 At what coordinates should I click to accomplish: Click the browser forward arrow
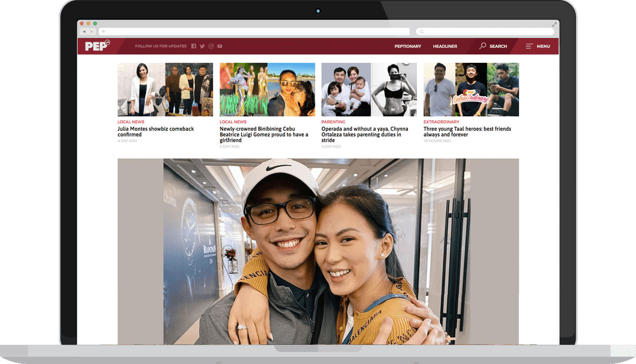(x=91, y=32)
